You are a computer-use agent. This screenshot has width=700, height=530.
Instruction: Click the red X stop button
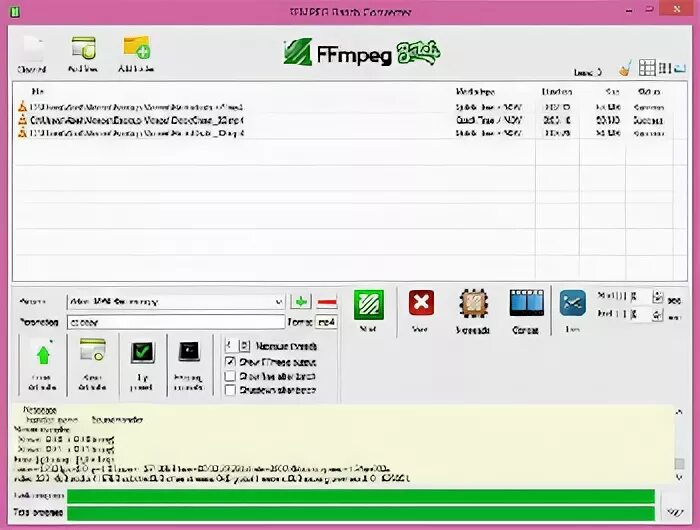click(x=421, y=303)
